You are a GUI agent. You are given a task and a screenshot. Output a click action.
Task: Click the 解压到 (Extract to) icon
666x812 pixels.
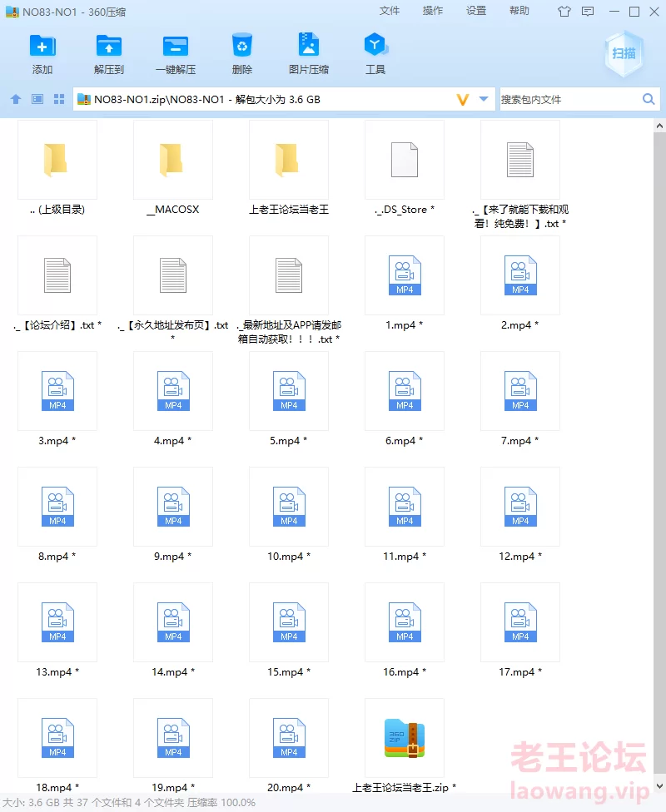[109, 46]
